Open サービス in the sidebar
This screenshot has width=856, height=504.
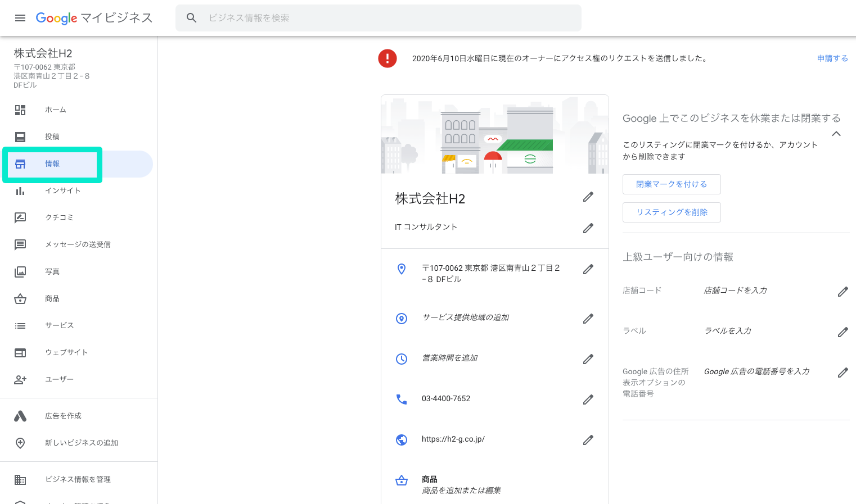tap(76, 325)
